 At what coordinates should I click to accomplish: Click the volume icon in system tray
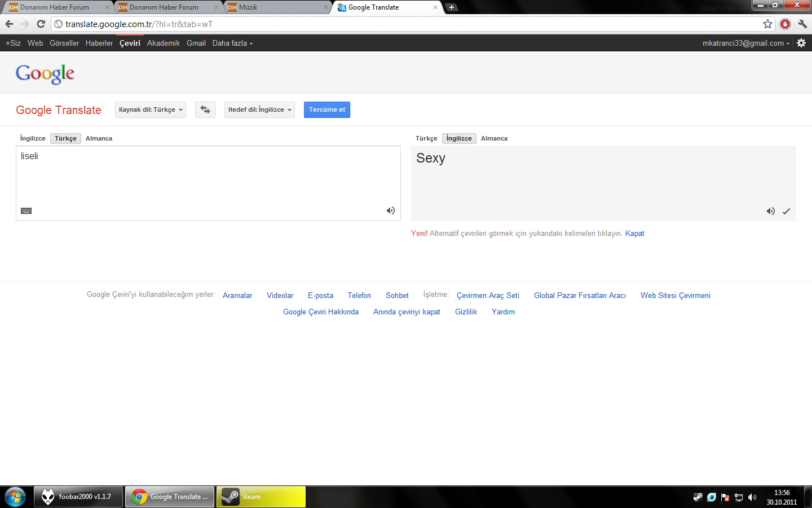[752, 497]
